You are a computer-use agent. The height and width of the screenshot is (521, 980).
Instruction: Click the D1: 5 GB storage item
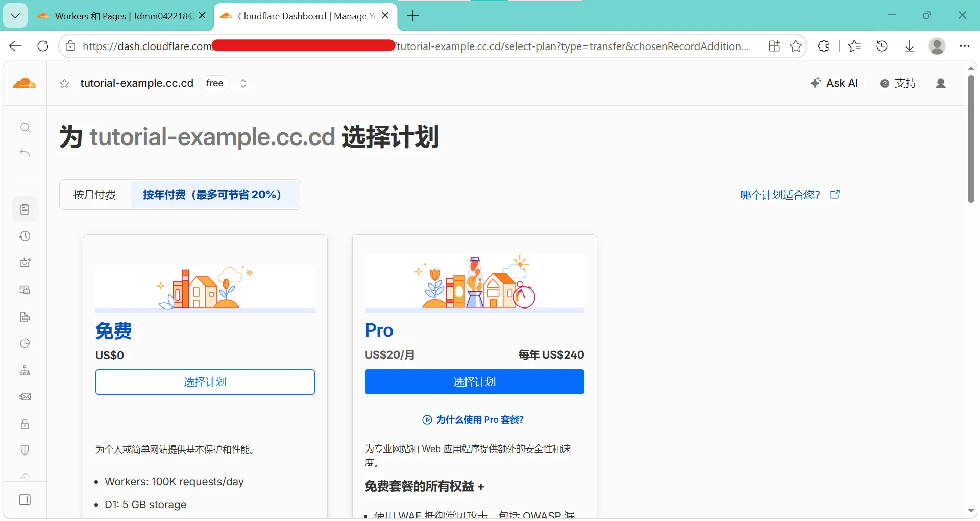[x=145, y=505]
